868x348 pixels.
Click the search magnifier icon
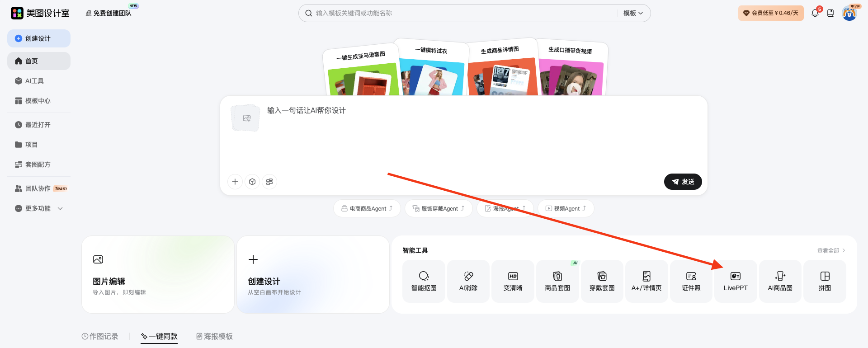[309, 13]
